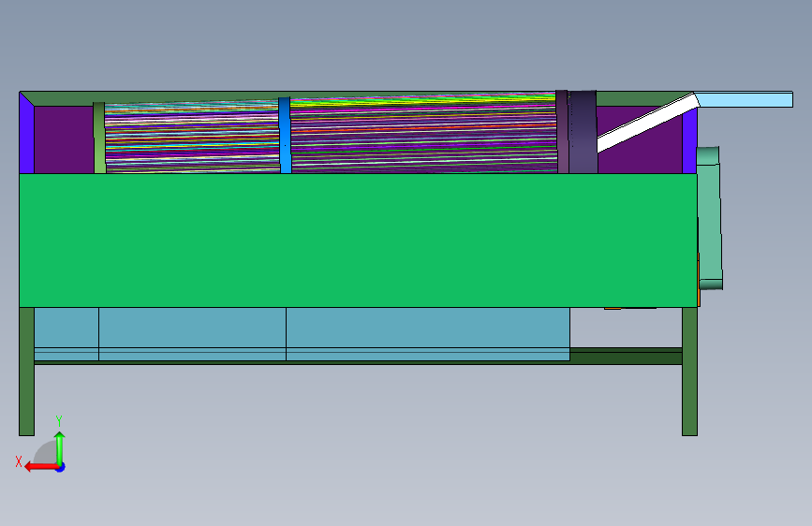Select the blue center ring of the drum
The image size is (812, 526).
click(x=286, y=135)
